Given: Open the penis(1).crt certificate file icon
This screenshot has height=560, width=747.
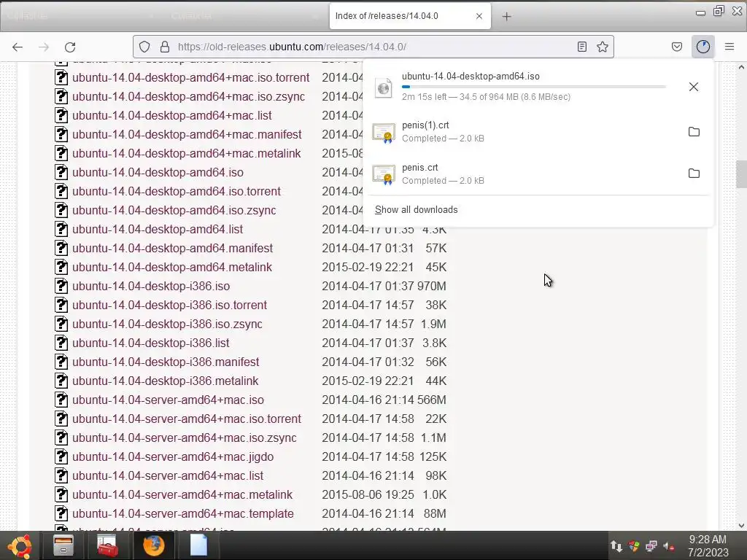Looking at the screenshot, I should (x=384, y=133).
